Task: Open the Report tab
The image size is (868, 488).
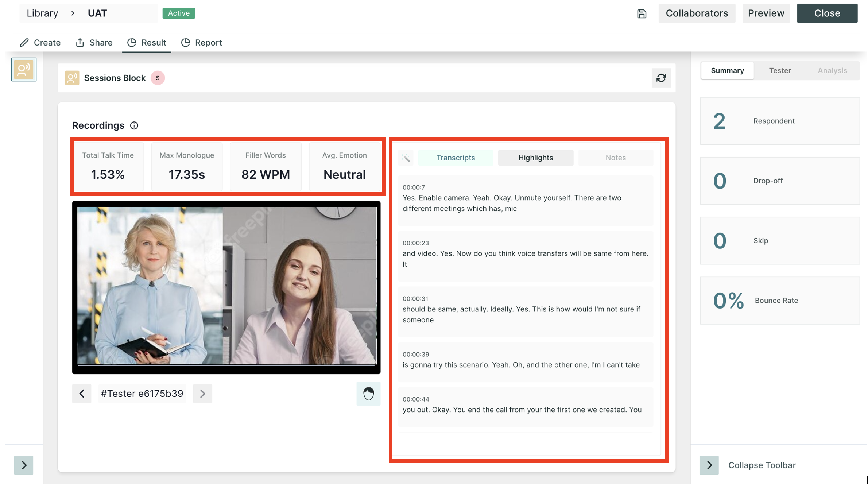Action: click(x=202, y=43)
